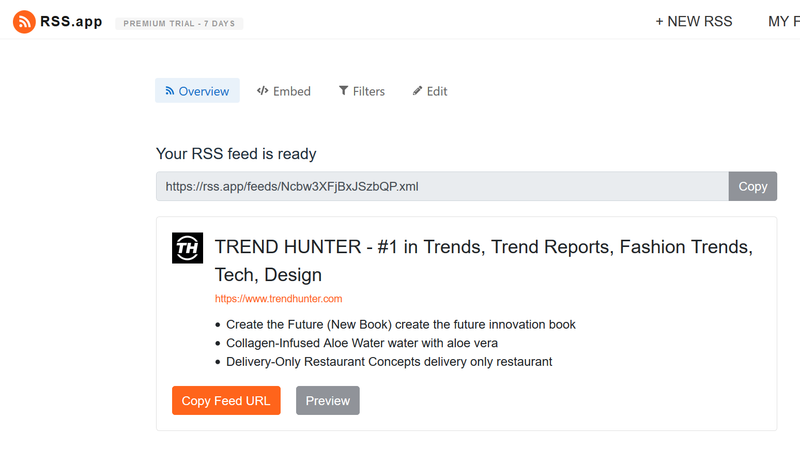Click the pencil icon for Edit
Viewport: 800px width, 465px height.
tap(418, 91)
